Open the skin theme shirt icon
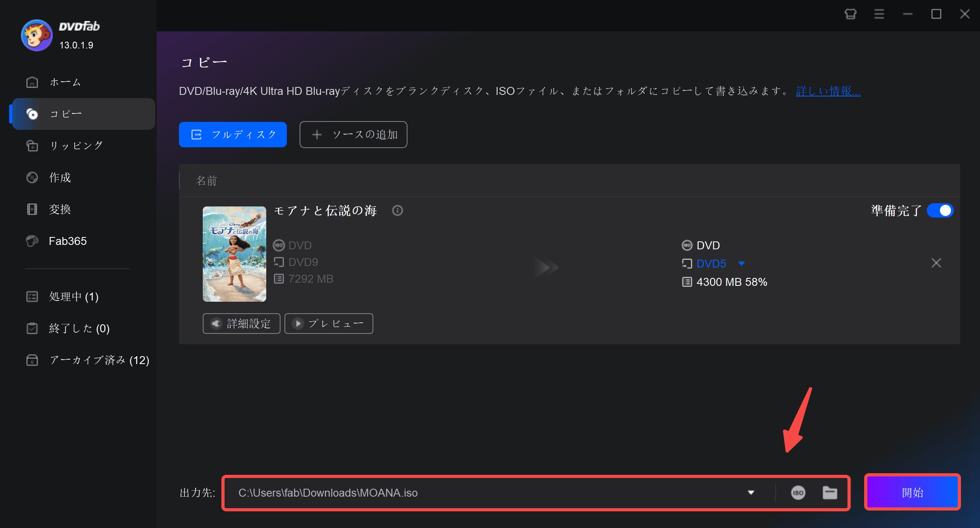 pos(850,14)
